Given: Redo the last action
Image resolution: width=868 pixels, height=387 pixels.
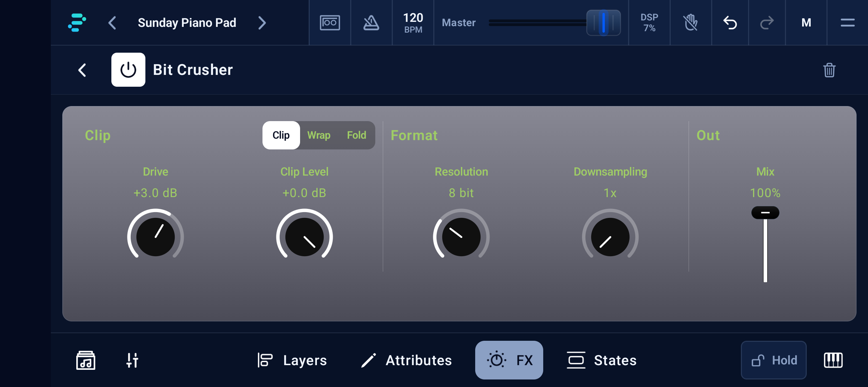Looking at the screenshot, I should pos(767,23).
